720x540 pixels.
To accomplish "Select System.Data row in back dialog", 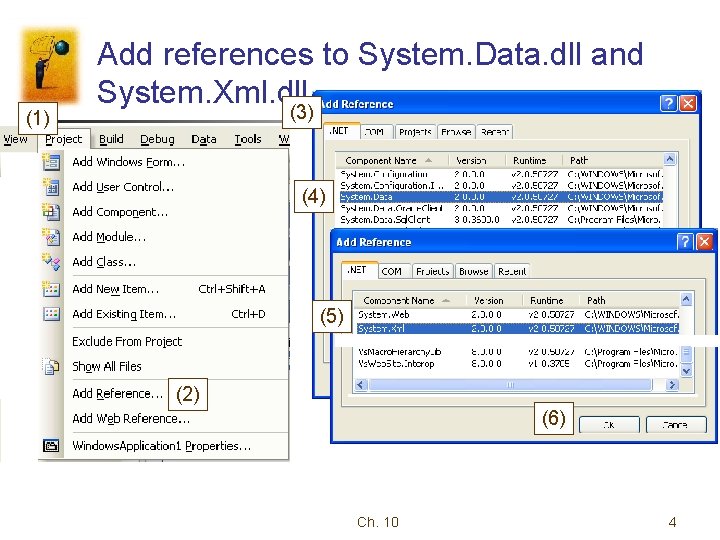I will [x=501, y=197].
